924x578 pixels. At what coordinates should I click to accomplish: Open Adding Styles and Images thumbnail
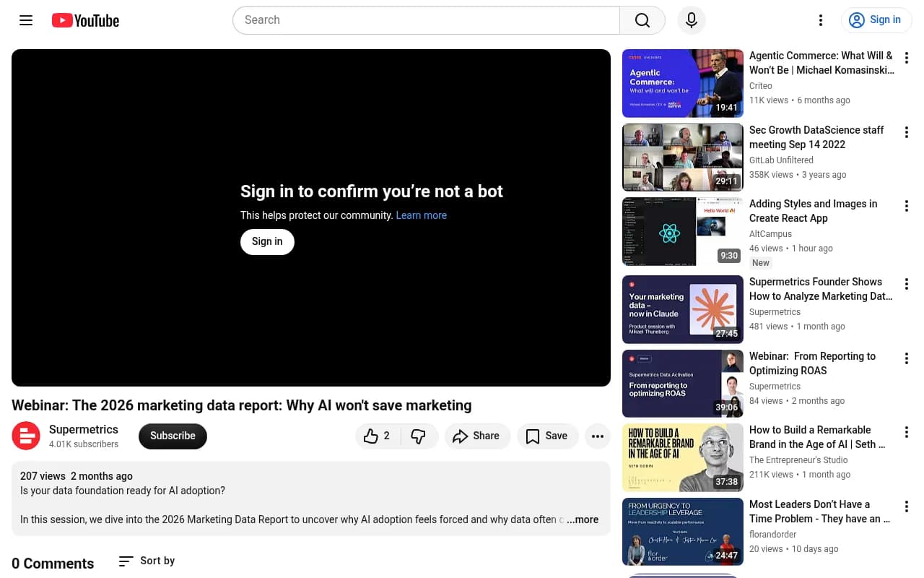683,232
